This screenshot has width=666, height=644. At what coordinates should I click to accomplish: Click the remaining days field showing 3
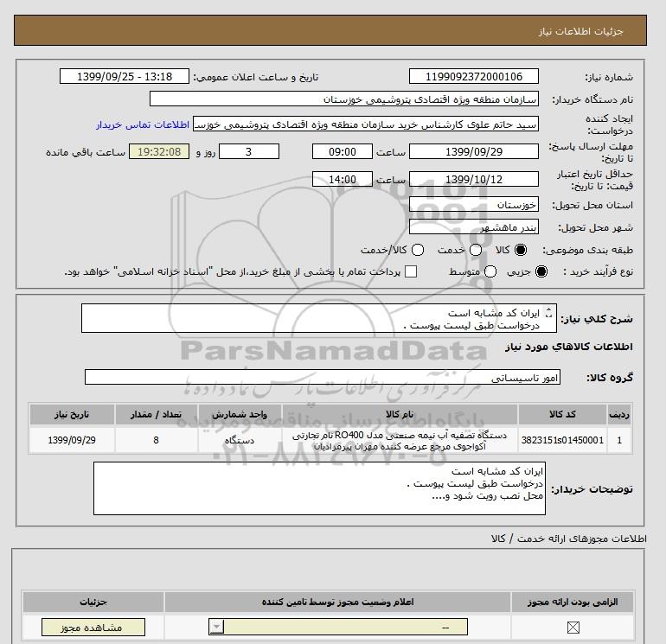click(x=248, y=151)
